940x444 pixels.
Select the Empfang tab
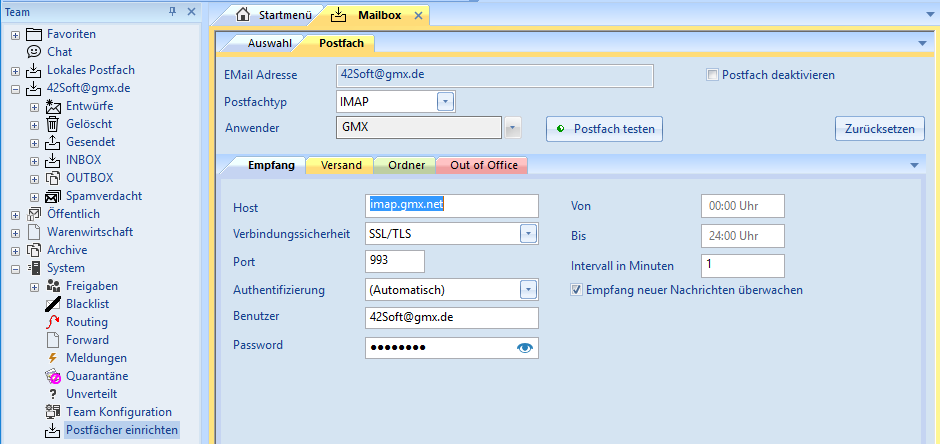pos(272,165)
